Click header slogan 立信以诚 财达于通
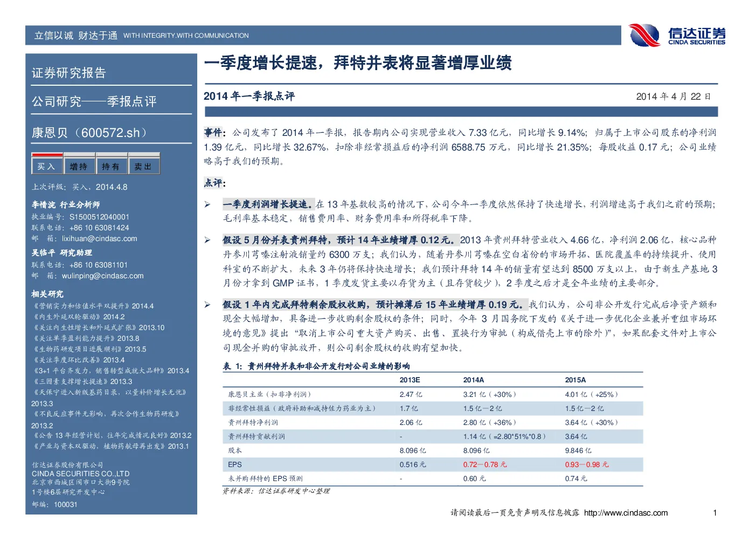 pos(76,36)
